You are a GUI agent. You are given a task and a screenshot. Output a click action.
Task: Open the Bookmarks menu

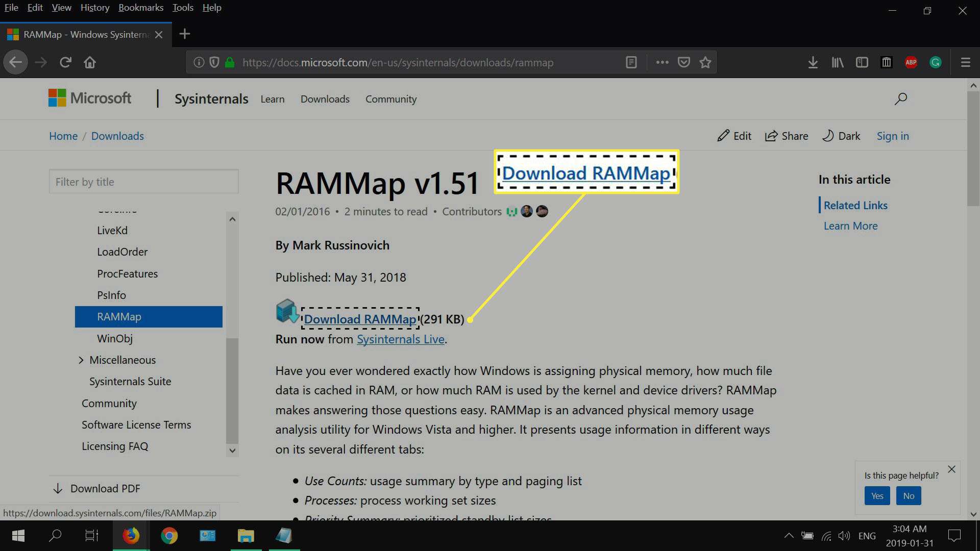141,8
